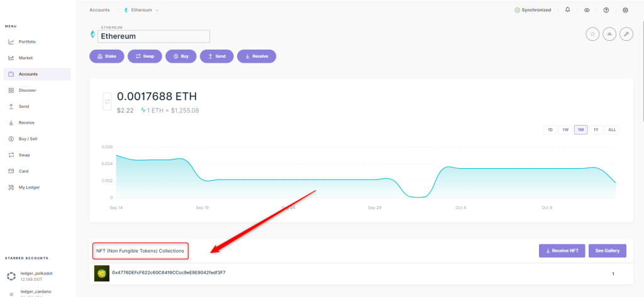Viewport: 644px width, 297px height.
Task: Click the Stake button
Action: [x=107, y=57]
